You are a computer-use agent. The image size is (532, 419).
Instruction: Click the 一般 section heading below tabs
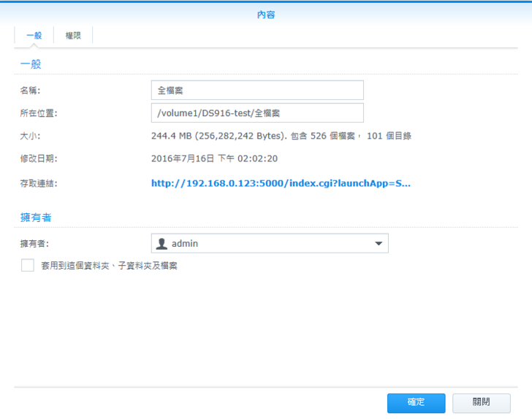(31, 64)
